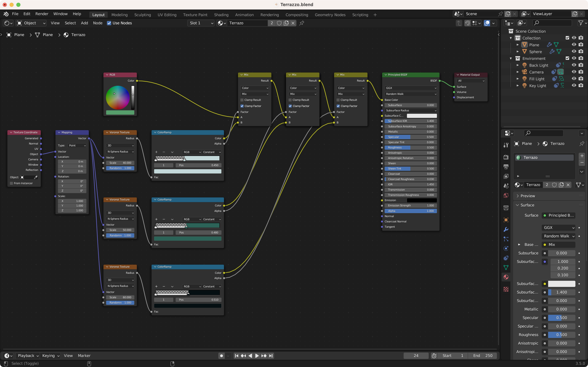Enable Clamp Result on the first Mix node

(x=242, y=100)
